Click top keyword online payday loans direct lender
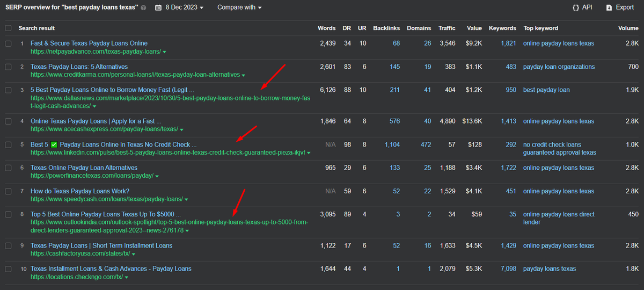Viewport: 644px width, 290px height. (x=559, y=219)
